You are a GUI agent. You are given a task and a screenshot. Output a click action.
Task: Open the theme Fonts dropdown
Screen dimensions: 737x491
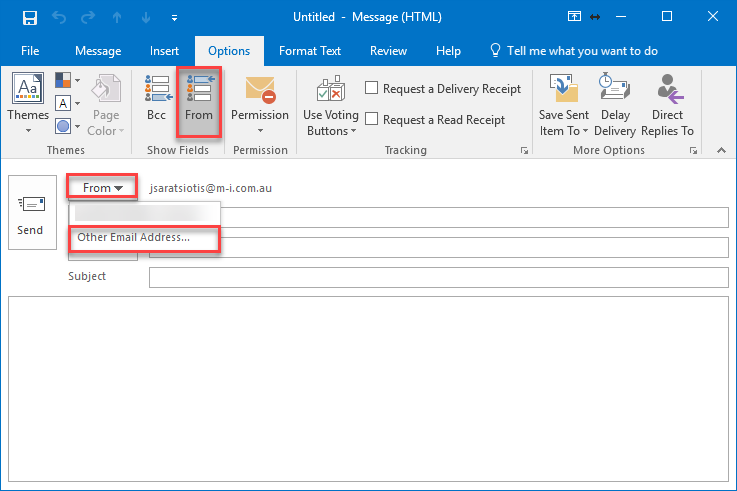[x=67, y=103]
